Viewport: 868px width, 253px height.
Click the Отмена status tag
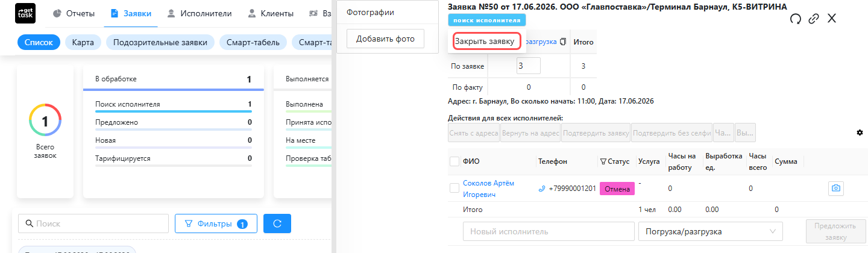617,189
